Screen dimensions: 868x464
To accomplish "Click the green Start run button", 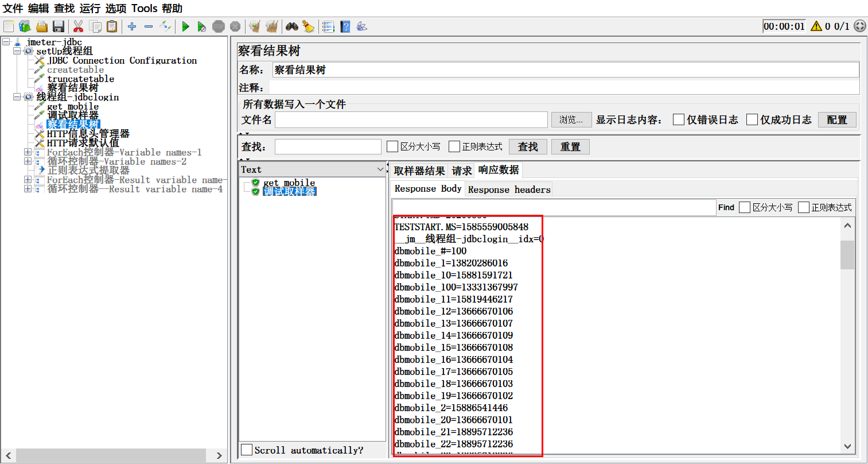I will 185,26.
